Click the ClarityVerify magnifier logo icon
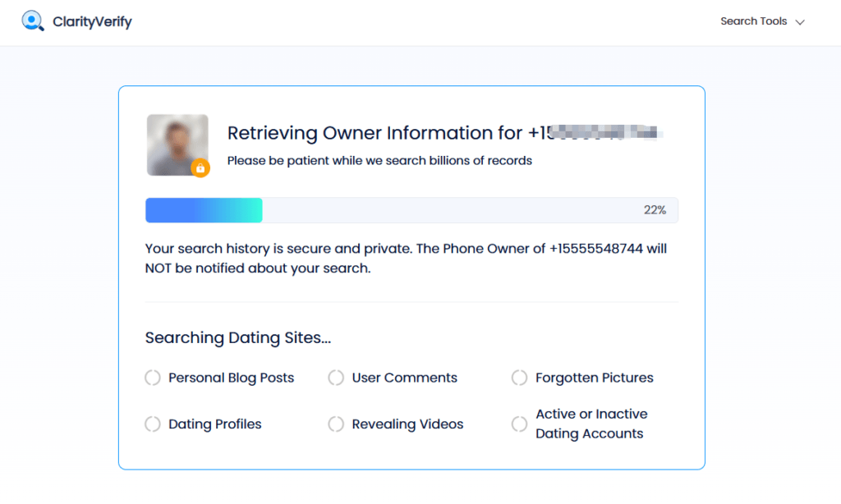841x504 pixels. click(x=33, y=21)
